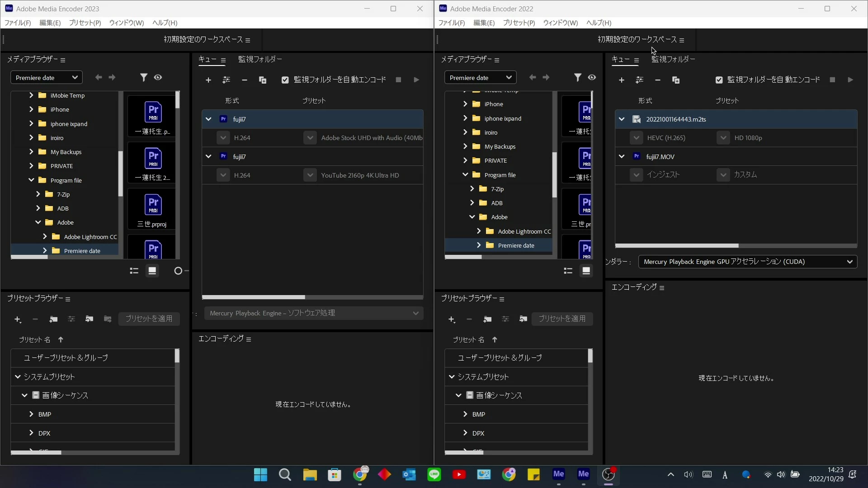Image resolution: width=868 pixels, height=488 pixels.
Task: Click the thumbnail zoom slider in the 2023 media browser
Action: coord(178,271)
